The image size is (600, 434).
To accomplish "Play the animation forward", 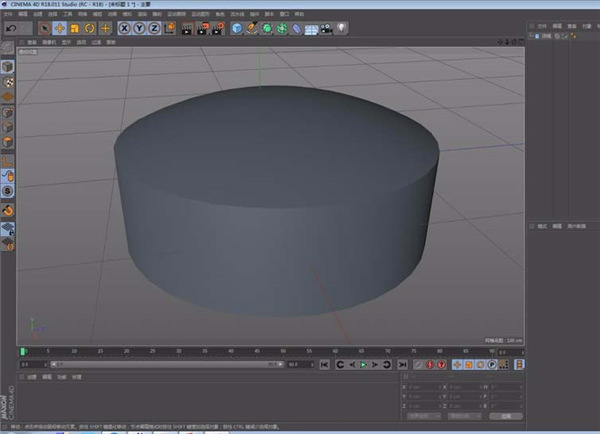I will click(364, 365).
